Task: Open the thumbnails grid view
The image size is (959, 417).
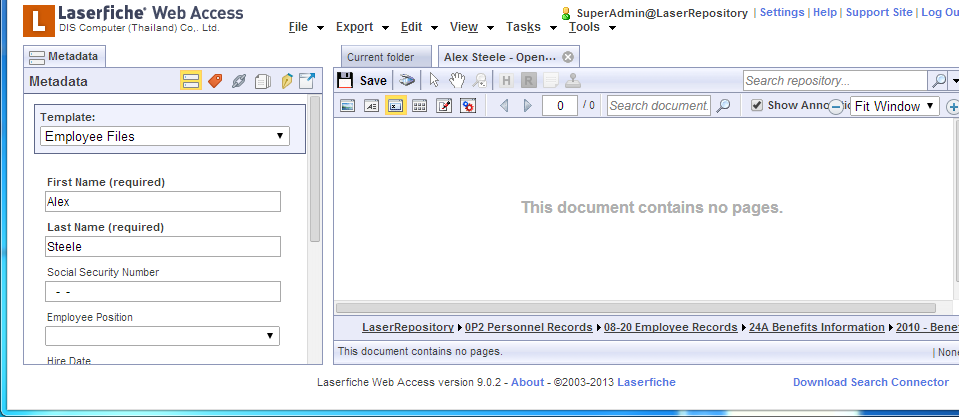Action: point(420,106)
